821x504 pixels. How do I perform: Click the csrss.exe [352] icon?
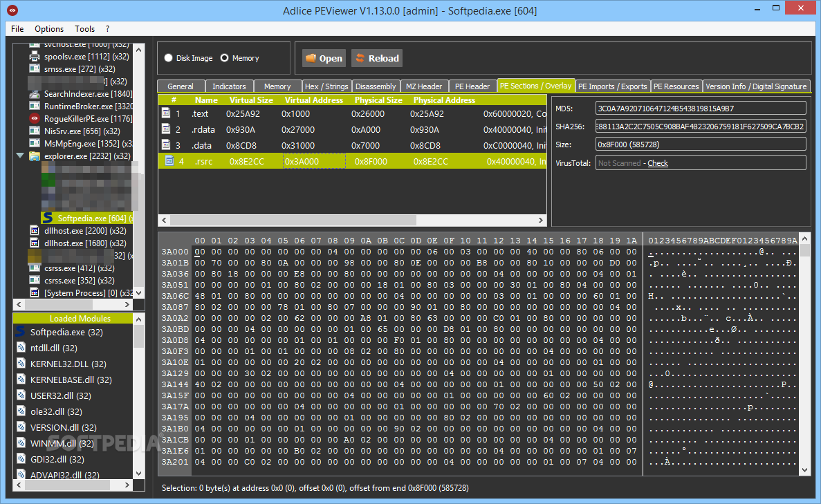(x=35, y=281)
